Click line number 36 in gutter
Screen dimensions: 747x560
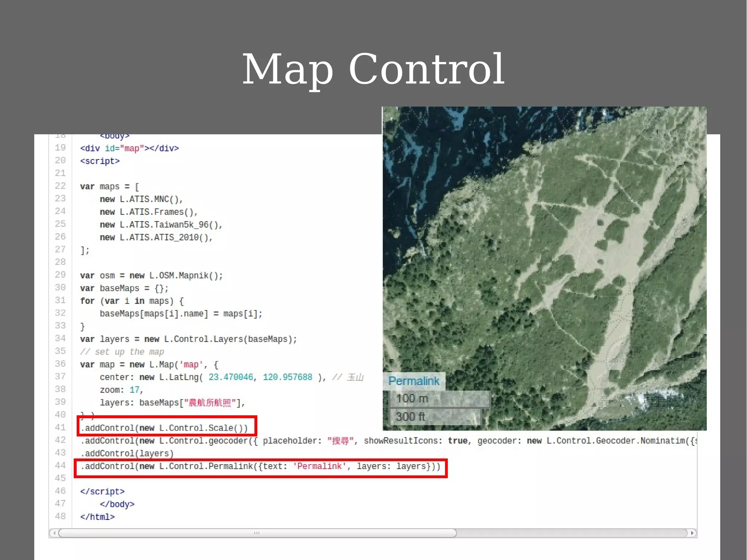click(x=60, y=364)
